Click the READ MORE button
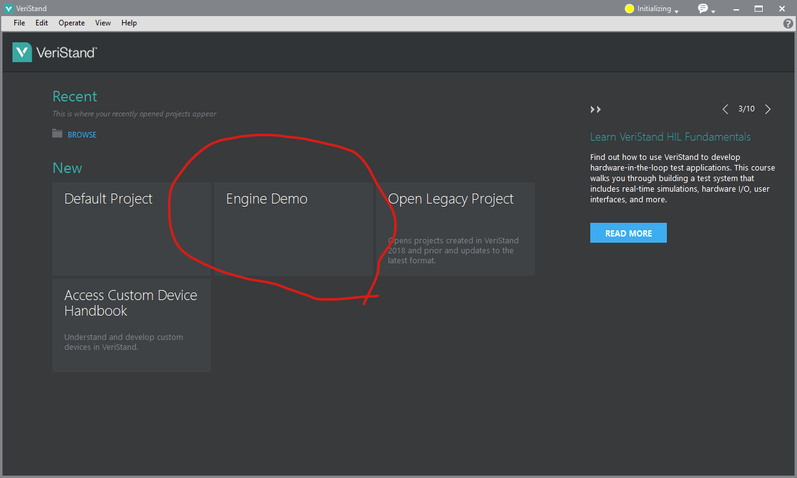 (628, 233)
